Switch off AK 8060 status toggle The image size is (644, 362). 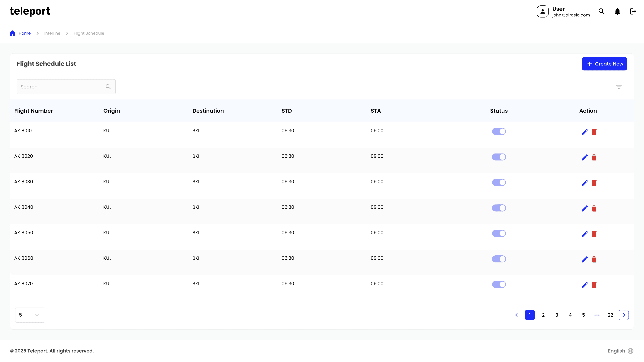[499, 259]
